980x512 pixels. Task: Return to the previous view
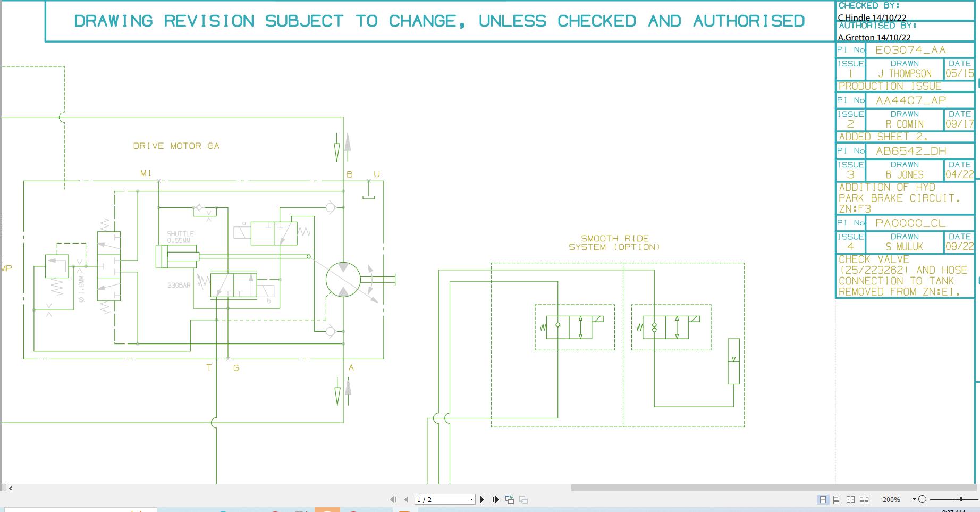coord(509,499)
